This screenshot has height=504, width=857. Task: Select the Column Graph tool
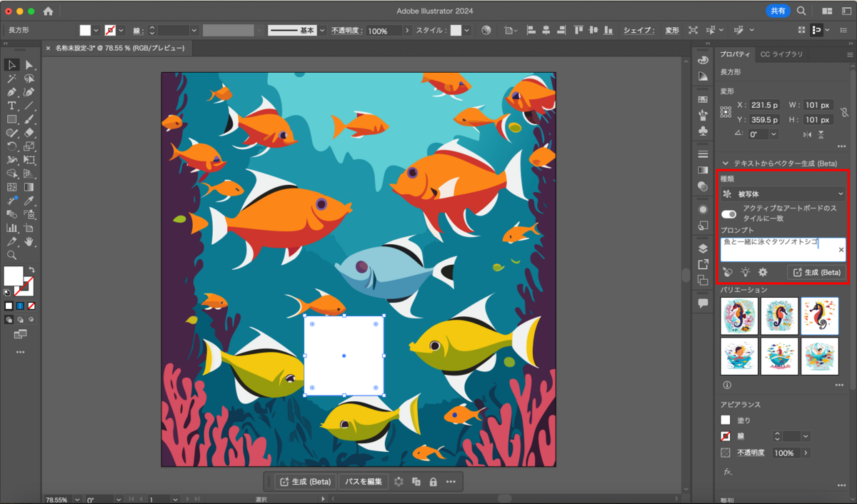coord(12,228)
